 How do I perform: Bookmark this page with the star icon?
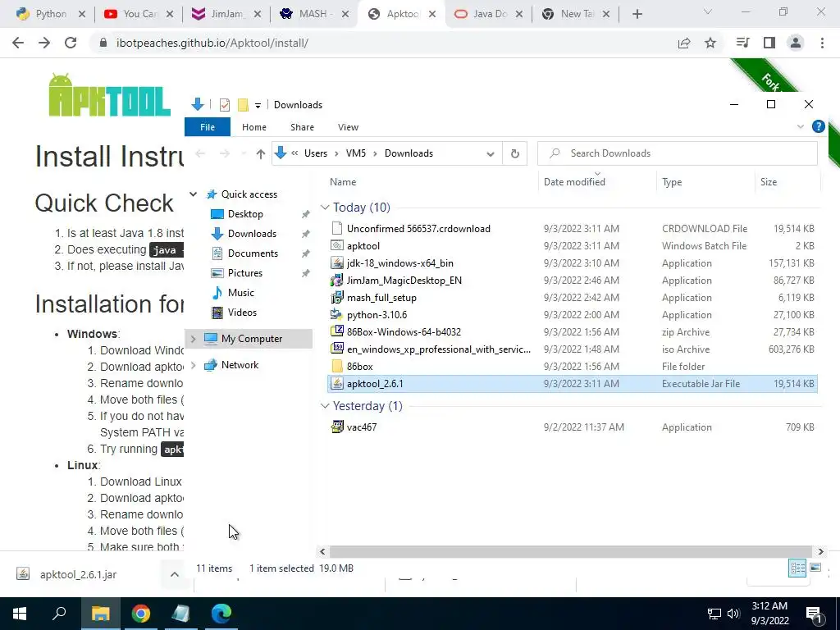(710, 43)
